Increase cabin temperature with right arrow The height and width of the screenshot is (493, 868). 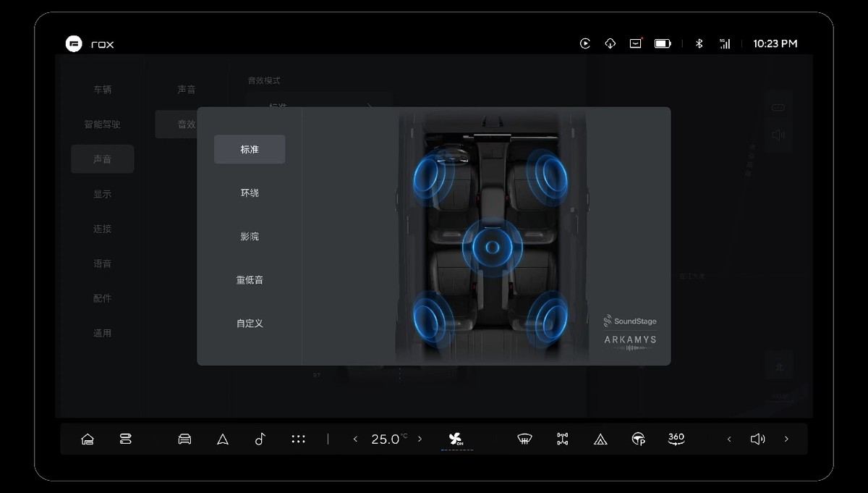420,439
